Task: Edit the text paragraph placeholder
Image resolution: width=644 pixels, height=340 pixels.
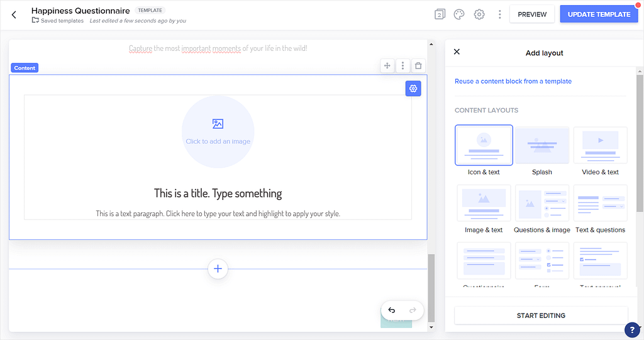Action: point(218,214)
